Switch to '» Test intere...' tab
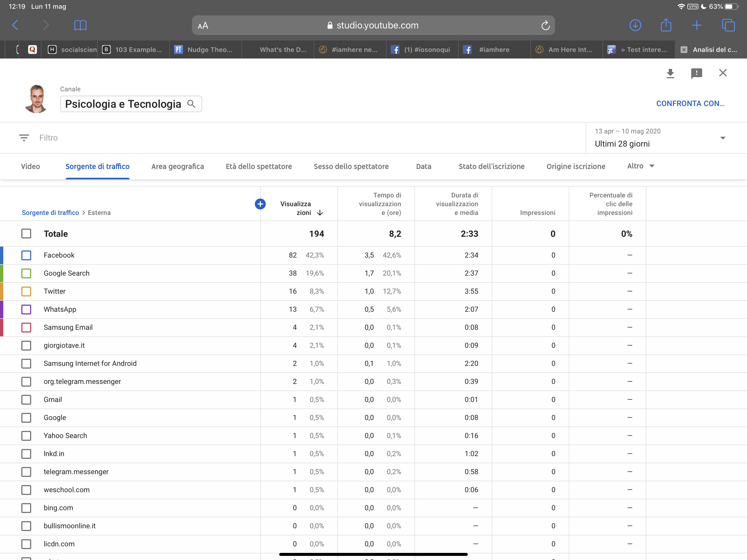The width and height of the screenshot is (747, 560). pos(639,50)
